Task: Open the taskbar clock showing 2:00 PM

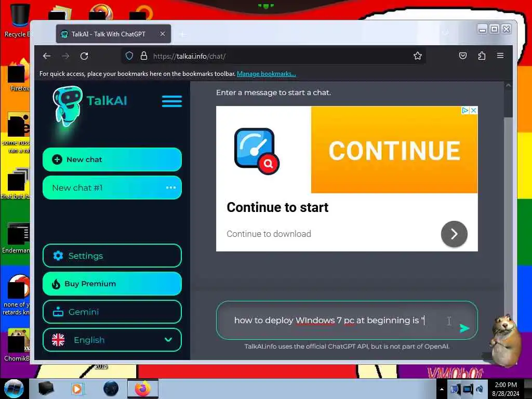Action: (506, 389)
